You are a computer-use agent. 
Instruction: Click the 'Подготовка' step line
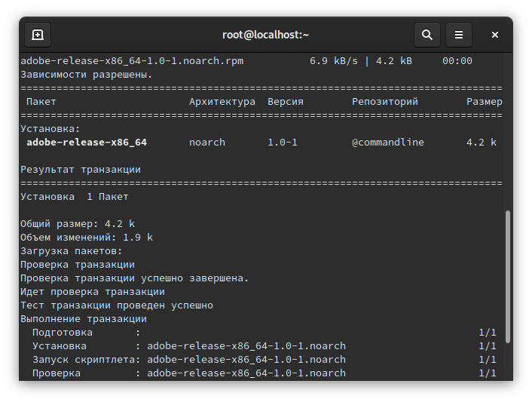pyautogui.click(x=264, y=333)
